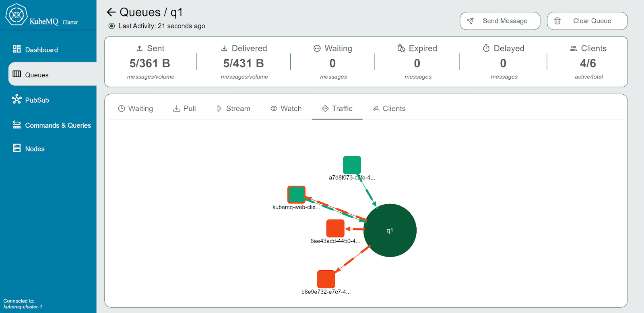
Task: Select the 6ae43add-4450 orange node
Action: pyautogui.click(x=335, y=228)
